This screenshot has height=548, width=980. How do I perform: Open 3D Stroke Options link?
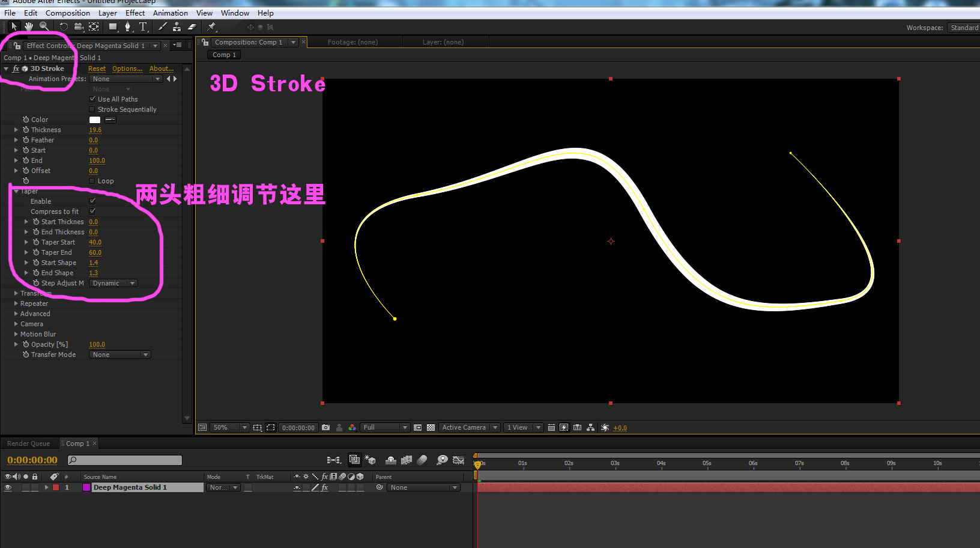pyautogui.click(x=127, y=68)
